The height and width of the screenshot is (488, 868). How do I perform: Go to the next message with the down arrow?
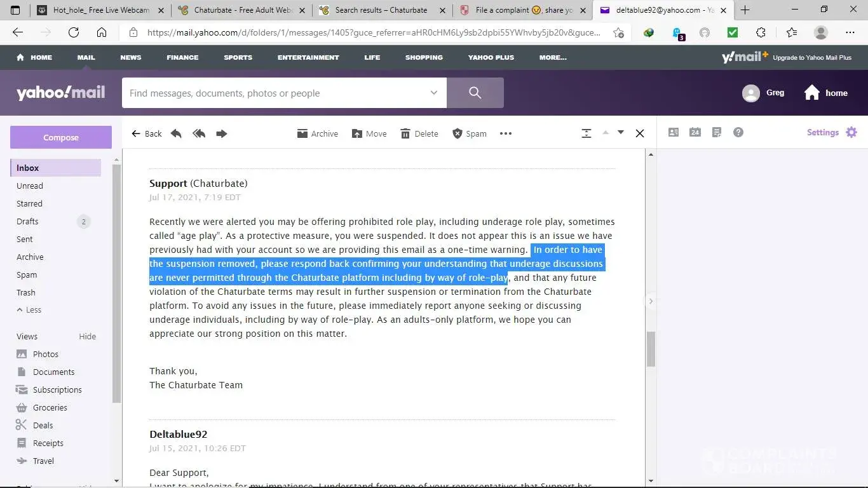click(621, 132)
